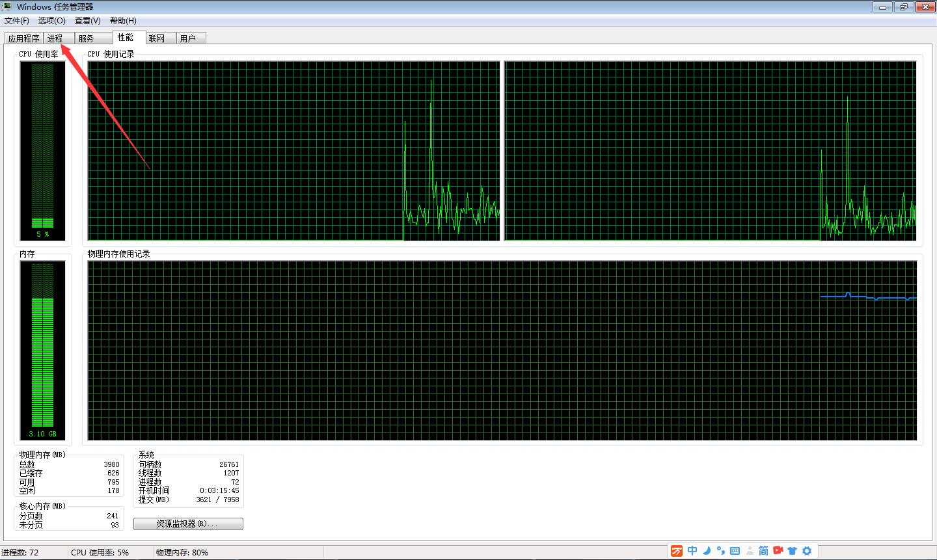Click the 已缓存 label
Viewport: 937px width, 560px height.
31,473
